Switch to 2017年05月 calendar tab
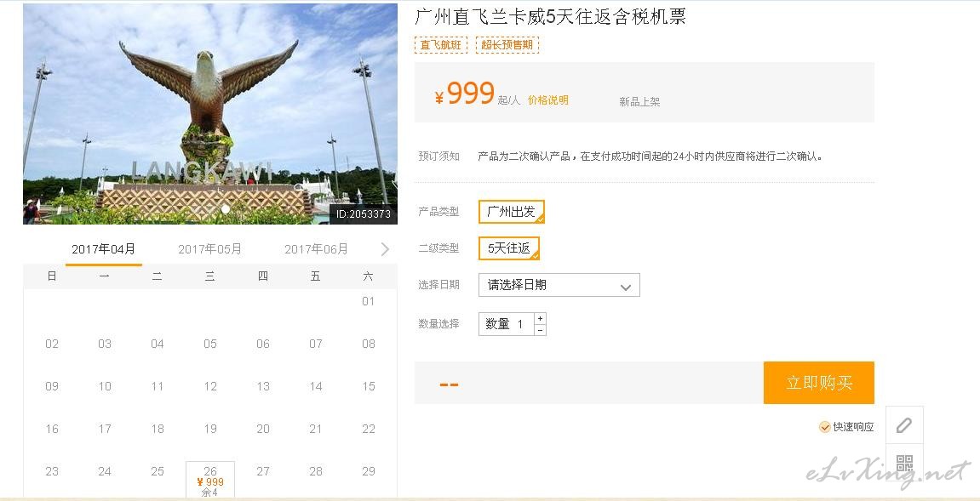The image size is (980, 501). click(x=209, y=249)
